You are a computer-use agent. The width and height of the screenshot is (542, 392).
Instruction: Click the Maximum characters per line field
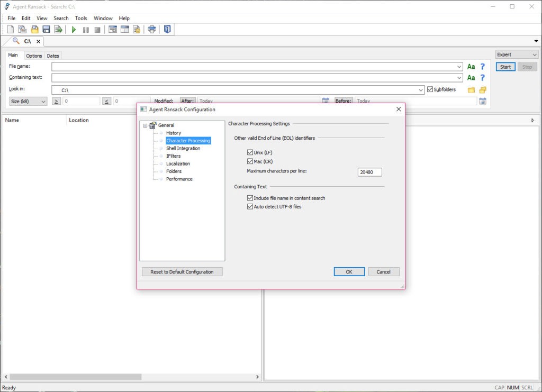pos(370,172)
